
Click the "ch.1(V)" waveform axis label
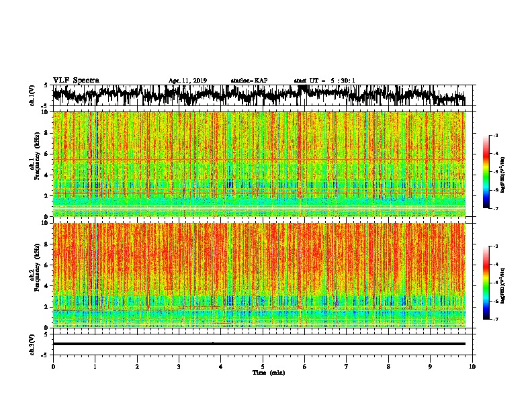click(x=32, y=95)
